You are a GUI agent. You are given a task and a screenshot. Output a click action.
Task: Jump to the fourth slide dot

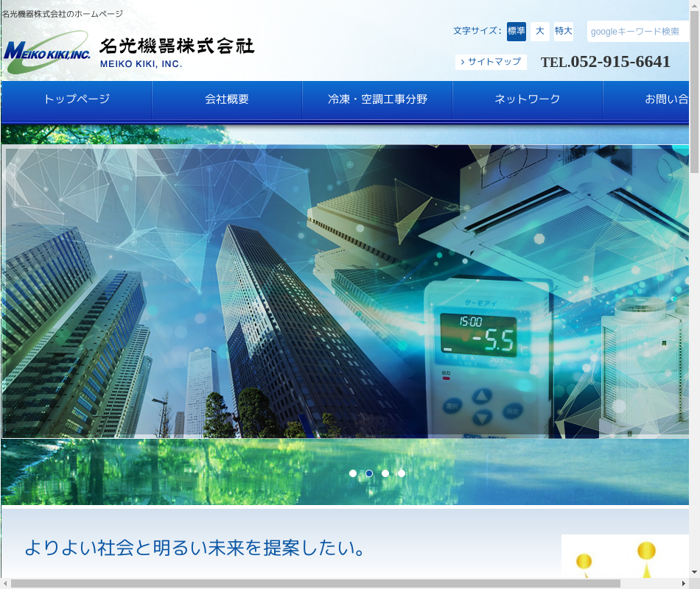point(402,473)
